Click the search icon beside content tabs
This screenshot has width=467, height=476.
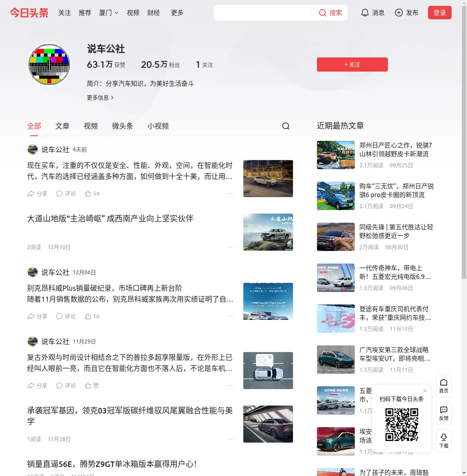click(x=286, y=126)
